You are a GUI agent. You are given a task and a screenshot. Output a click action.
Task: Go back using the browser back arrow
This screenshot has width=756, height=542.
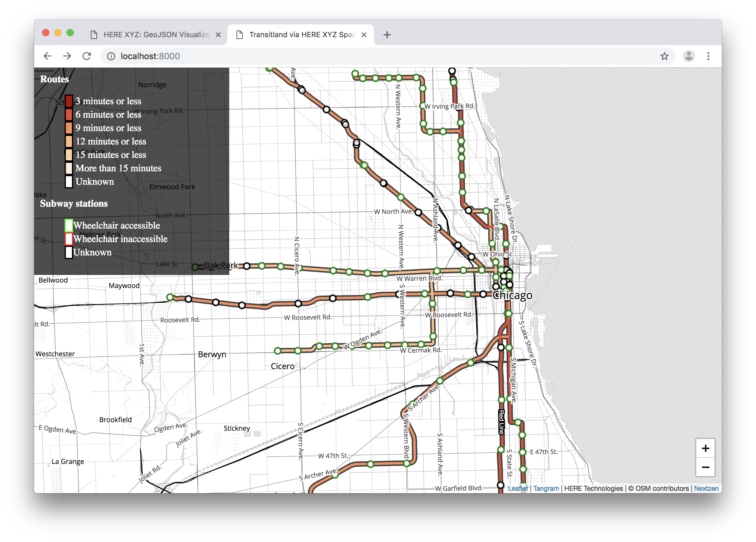pos(48,56)
